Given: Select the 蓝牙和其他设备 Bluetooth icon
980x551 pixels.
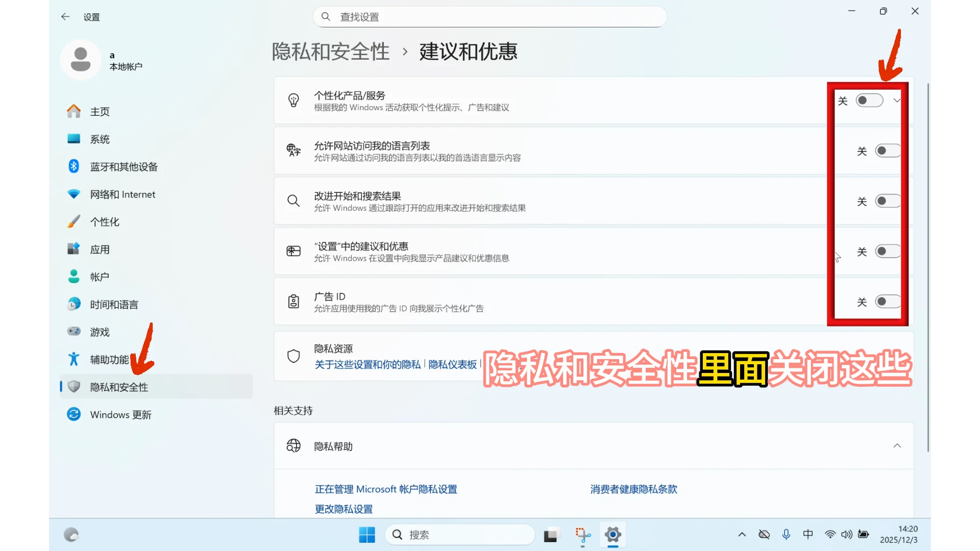Looking at the screenshot, I should point(73,166).
